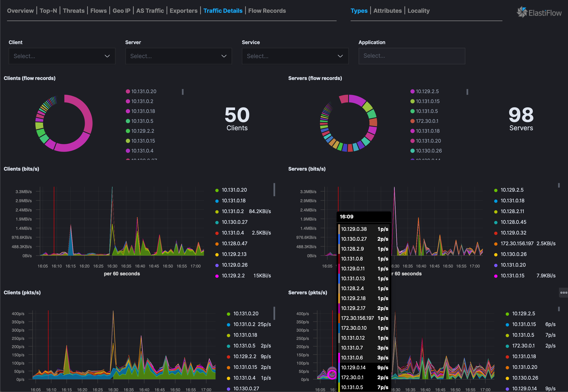This screenshot has height=392, width=568.
Task: Toggle 172.30.0.1 in Servers pkts/s legend
Action: coord(523,346)
